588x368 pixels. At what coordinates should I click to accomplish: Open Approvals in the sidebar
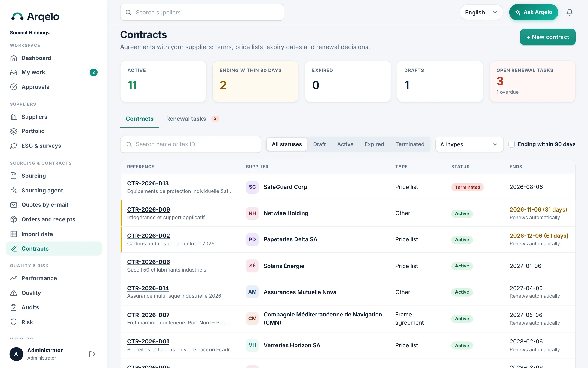(54, 87)
